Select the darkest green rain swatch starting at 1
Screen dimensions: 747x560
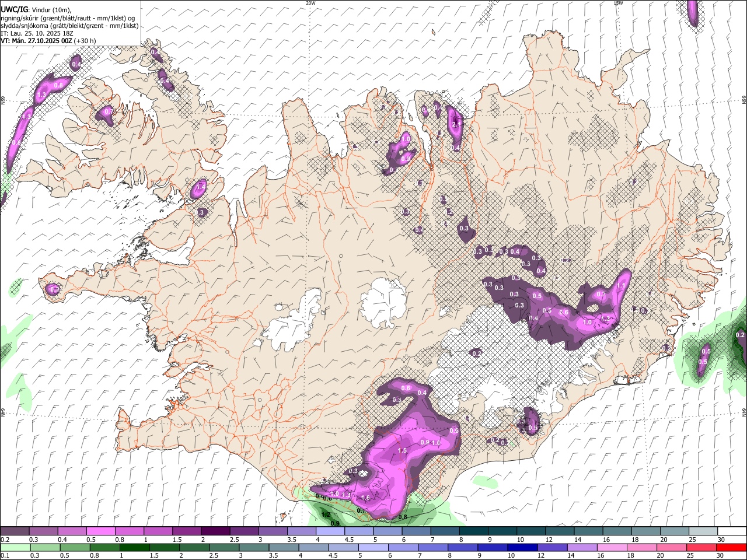coord(134,547)
